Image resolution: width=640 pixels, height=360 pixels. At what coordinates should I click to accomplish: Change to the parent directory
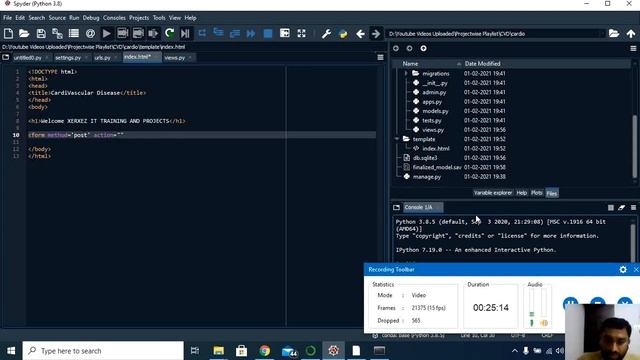pyautogui.click(x=631, y=33)
